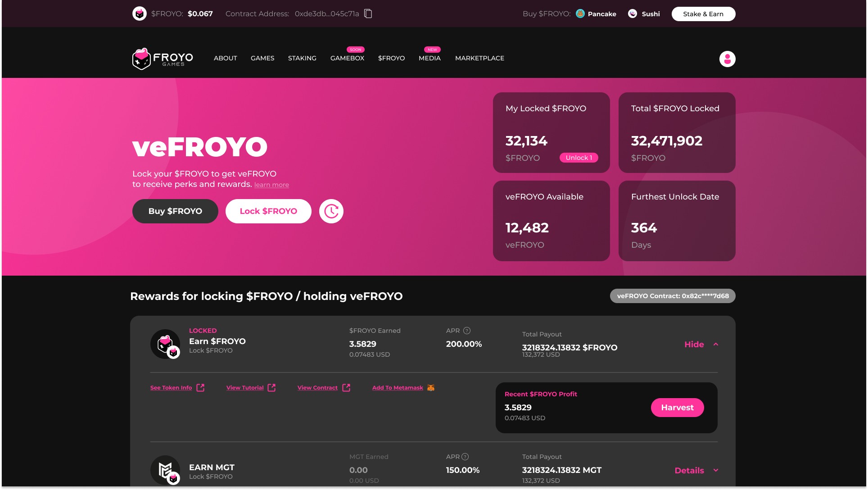The width and height of the screenshot is (868, 490).
Task: Click the Hide chevron arrow
Action: 715,345
